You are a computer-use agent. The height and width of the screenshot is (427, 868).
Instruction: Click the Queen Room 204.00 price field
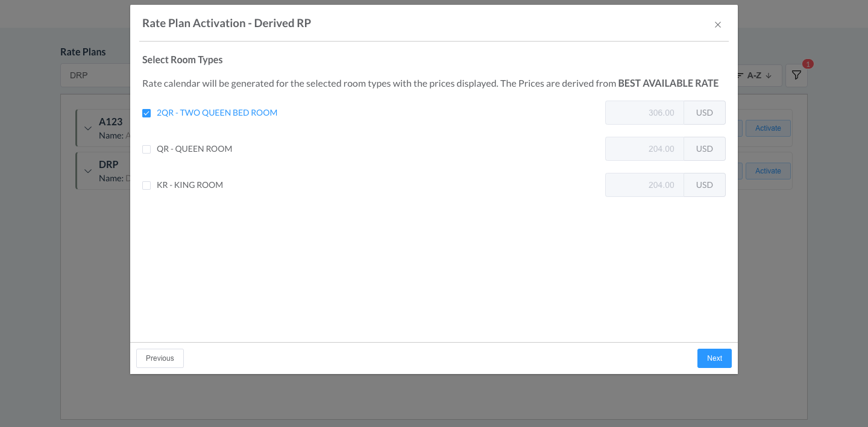point(644,149)
